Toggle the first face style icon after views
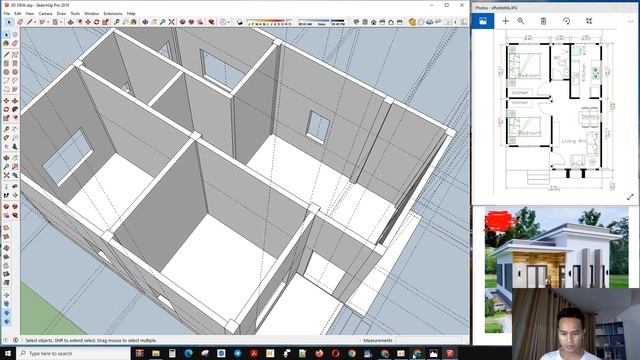640x360 pixels. point(412,22)
